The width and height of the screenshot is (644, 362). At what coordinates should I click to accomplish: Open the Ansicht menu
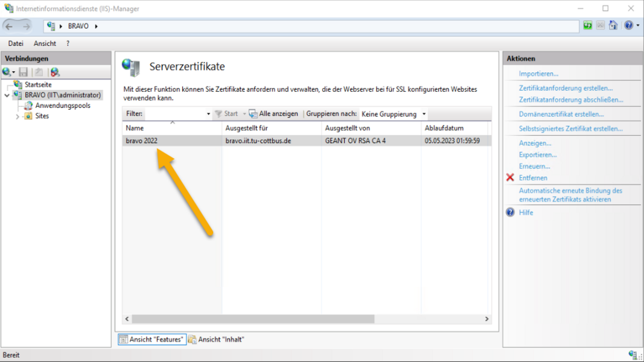tap(45, 43)
